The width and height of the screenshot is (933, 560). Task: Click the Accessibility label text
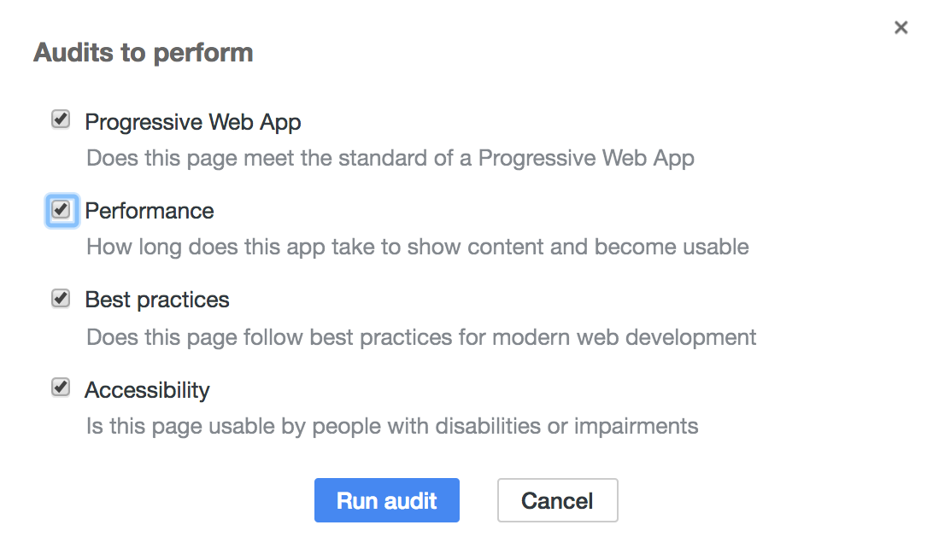click(147, 391)
